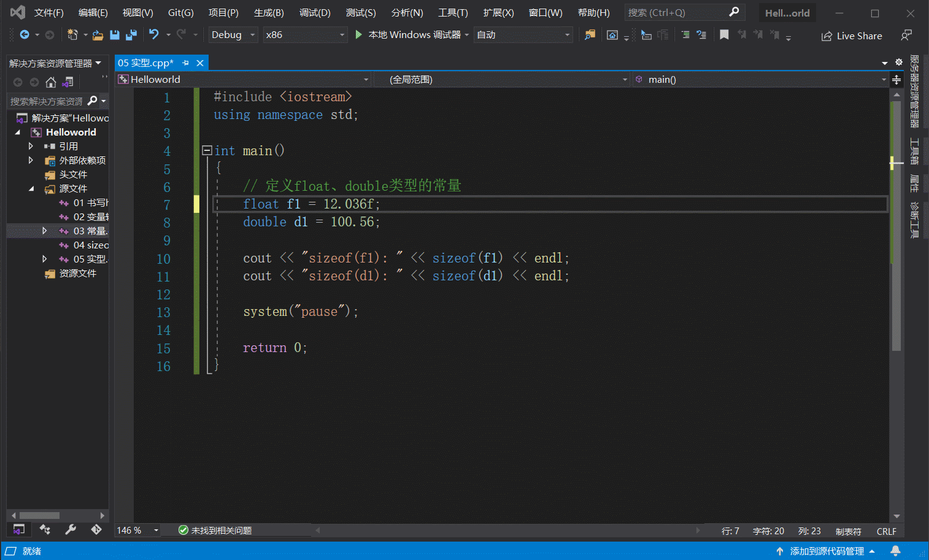Click the find in files folder icon
The width and height of the screenshot is (929, 560).
(590, 35)
